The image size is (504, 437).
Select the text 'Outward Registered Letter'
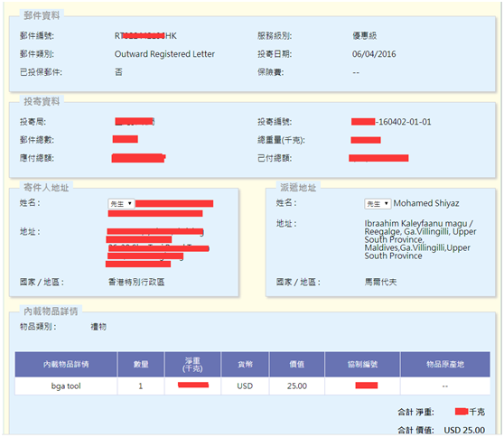164,54
